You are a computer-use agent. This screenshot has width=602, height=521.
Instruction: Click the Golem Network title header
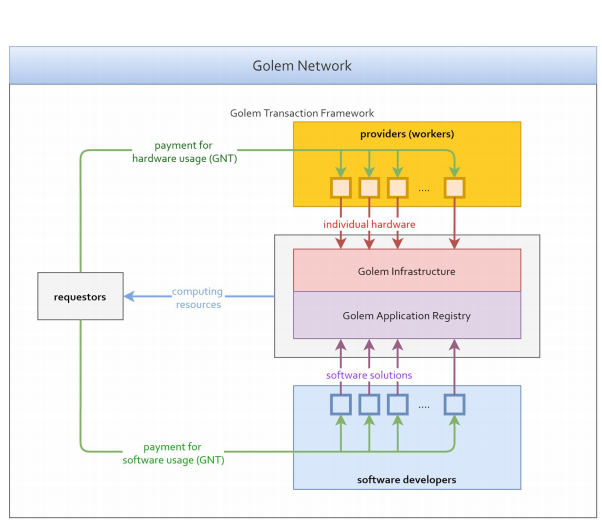(303, 66)
